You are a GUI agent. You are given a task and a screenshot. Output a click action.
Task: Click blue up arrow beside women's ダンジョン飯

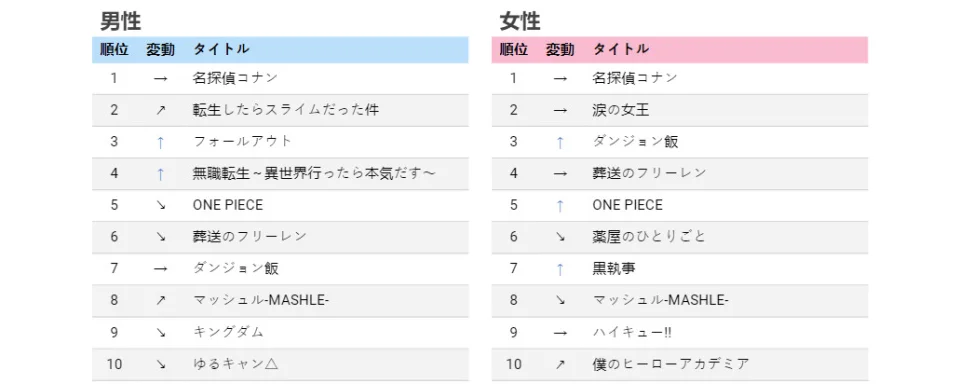560,142
